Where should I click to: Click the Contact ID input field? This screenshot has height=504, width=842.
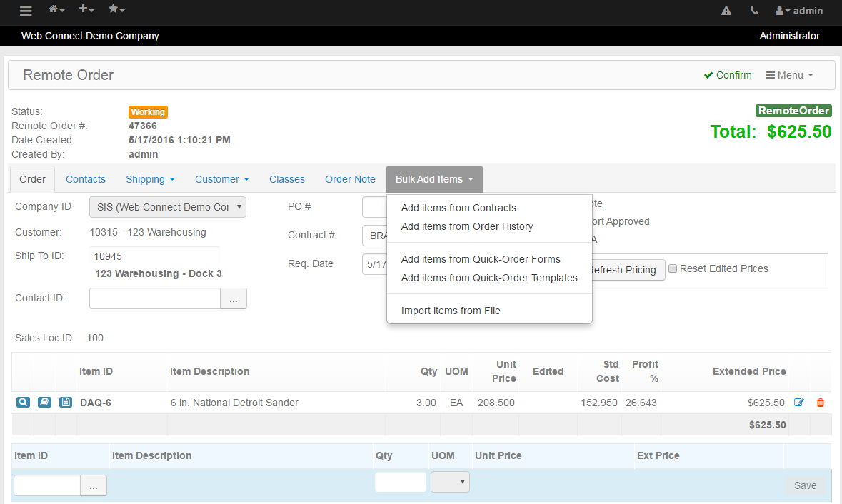tap(155, 298)
